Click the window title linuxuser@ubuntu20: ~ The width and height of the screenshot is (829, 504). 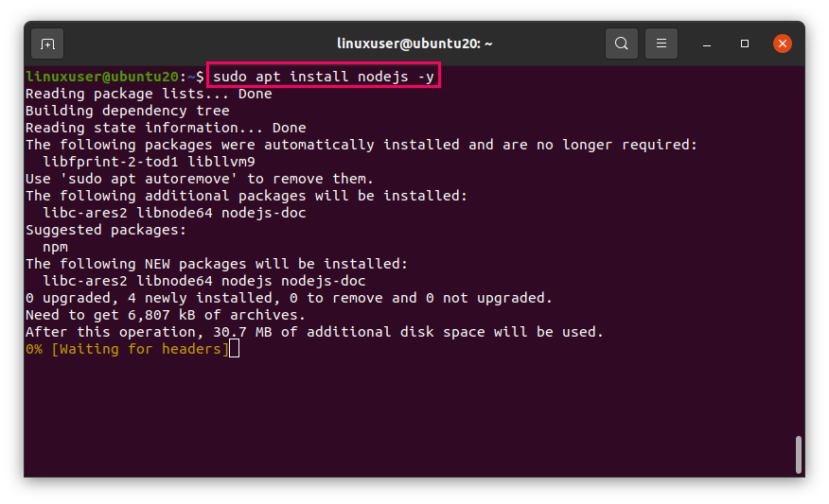414,43
